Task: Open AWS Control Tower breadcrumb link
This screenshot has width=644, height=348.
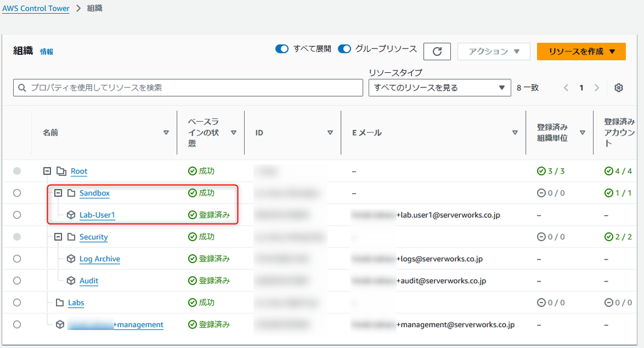Action: point(36,8)
